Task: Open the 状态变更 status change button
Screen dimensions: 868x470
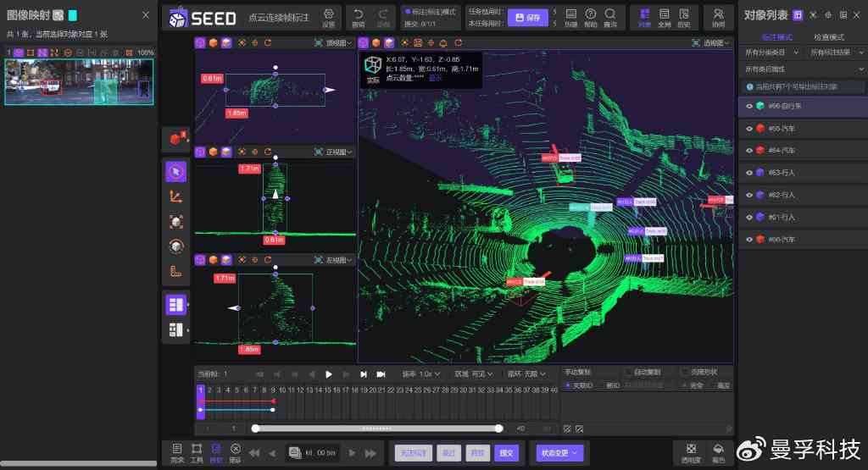Action: [x=559, y=453]
